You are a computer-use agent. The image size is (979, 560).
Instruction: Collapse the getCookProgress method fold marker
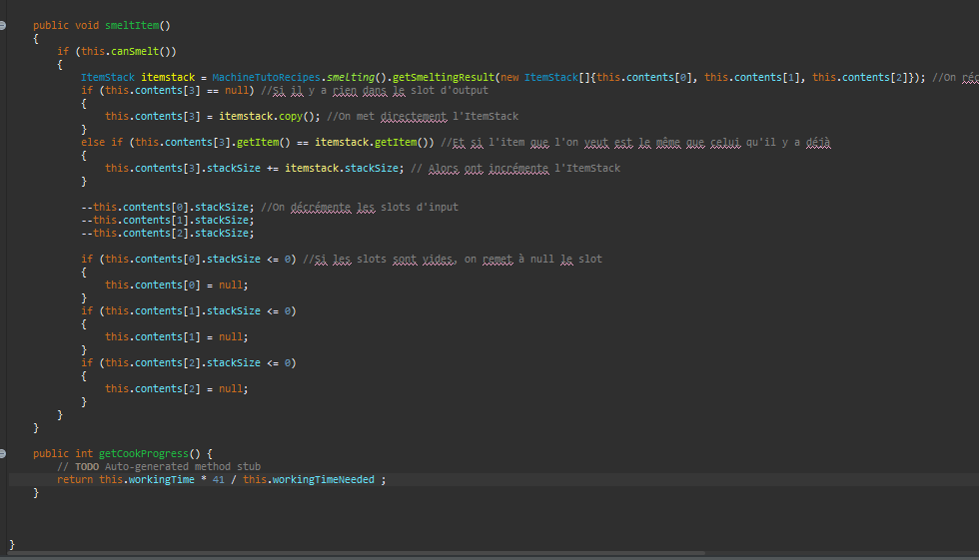[5, 453]
